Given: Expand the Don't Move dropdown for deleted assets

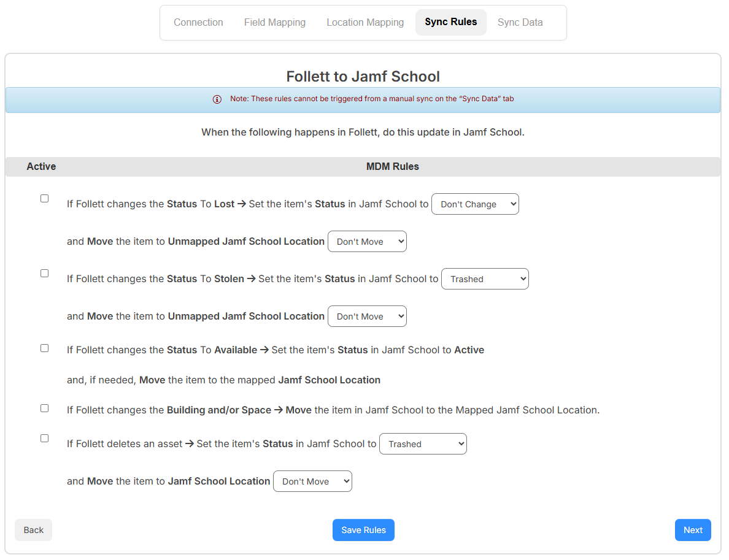Looking at the screenshot, I should [312, 481].
